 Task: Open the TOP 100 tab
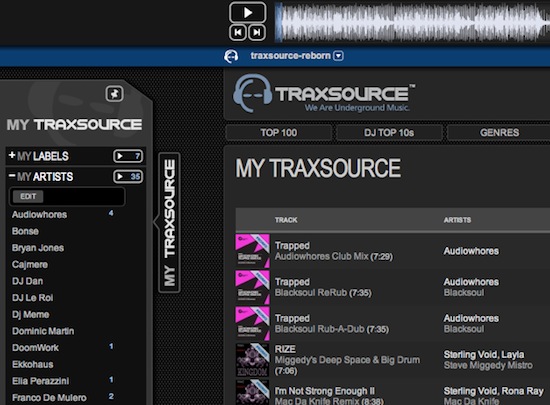tap(279, 133)
